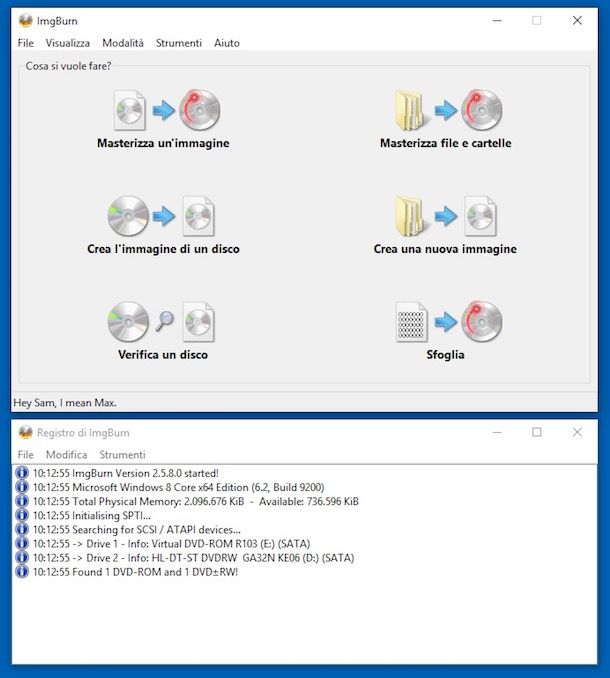Select log line 'Found 1 DVD-ROM and 1 DVD±RW!'
Image resolution: width=610 pixels, height=678 pixels.
135,572
